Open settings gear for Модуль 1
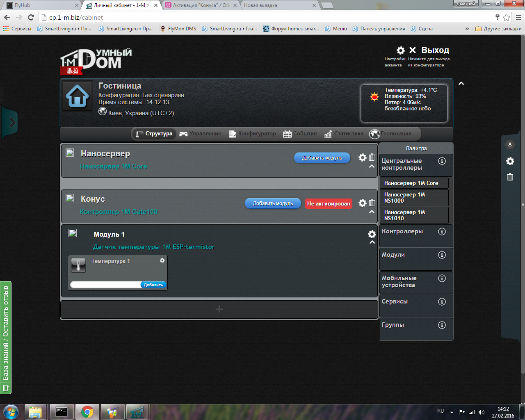 point(372,234)
